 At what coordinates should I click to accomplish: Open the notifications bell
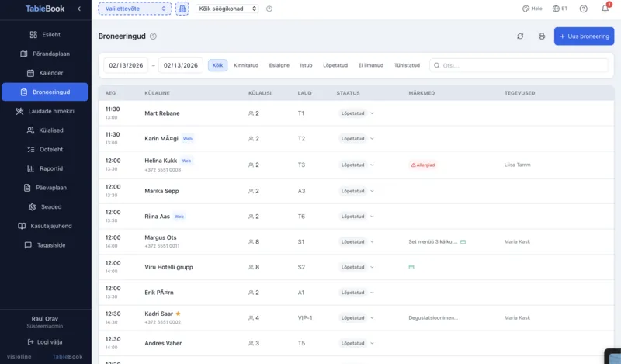coord(605,9)
